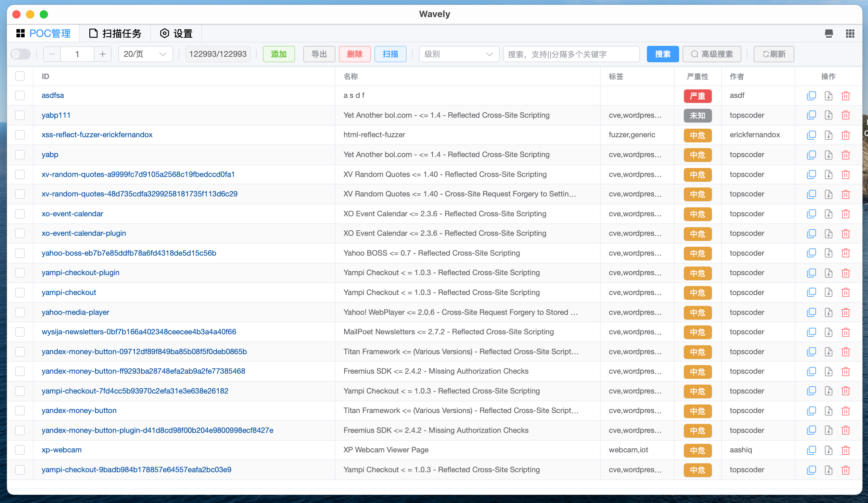This screenshot has width=868, height=503.
Task: Export the row with ID yampi-checkout
Action: pos(828,293)
